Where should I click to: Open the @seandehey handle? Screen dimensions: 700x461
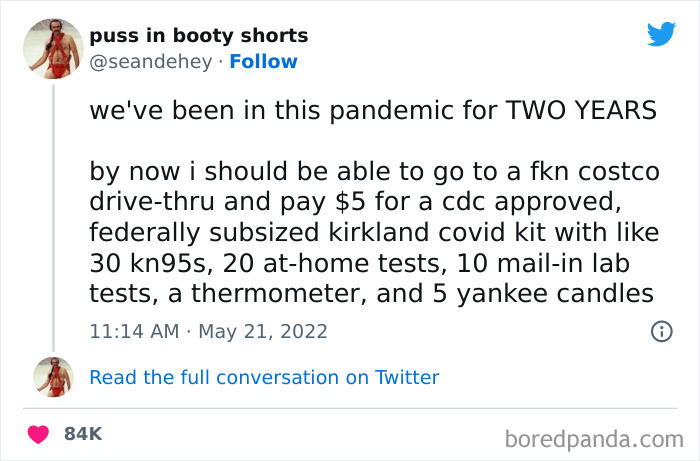point(151,62)
